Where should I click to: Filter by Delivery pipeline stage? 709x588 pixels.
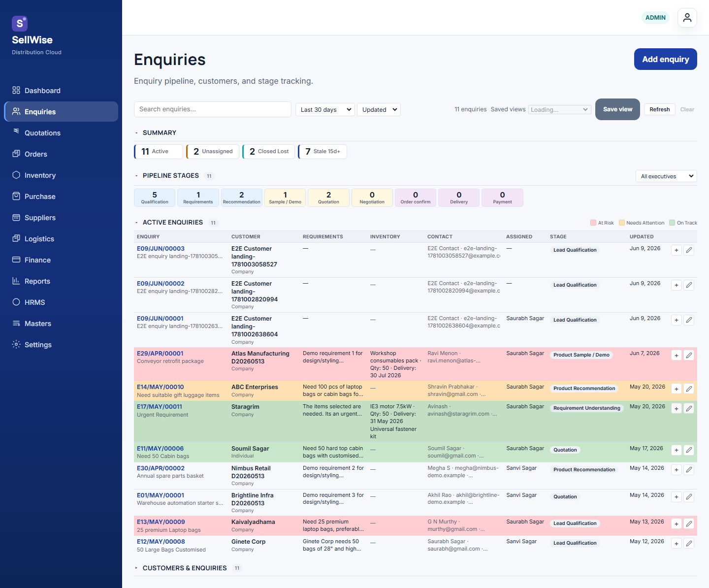459,197
